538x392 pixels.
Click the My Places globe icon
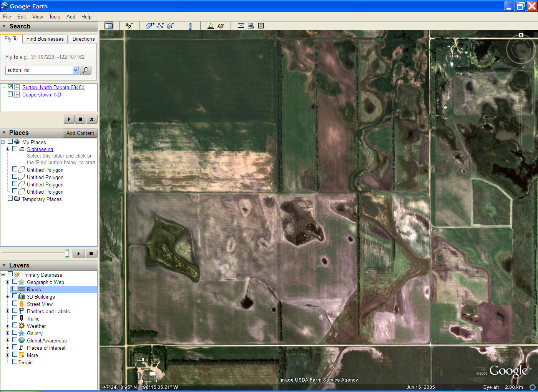pos(17,142)
